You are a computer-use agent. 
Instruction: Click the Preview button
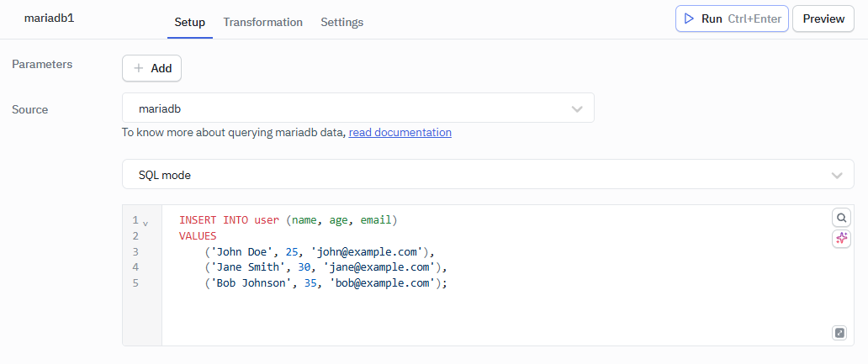823,18
